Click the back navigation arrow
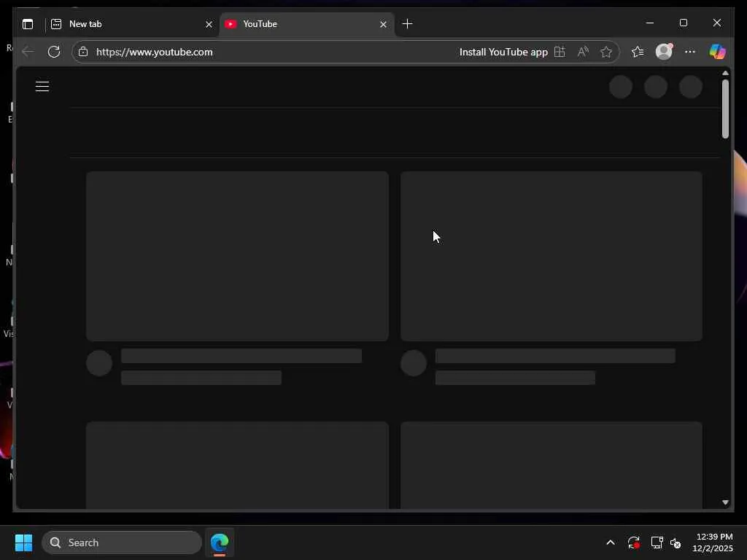Image resolution: width=747 pixels, height=560 pixels. click(28, 52)
